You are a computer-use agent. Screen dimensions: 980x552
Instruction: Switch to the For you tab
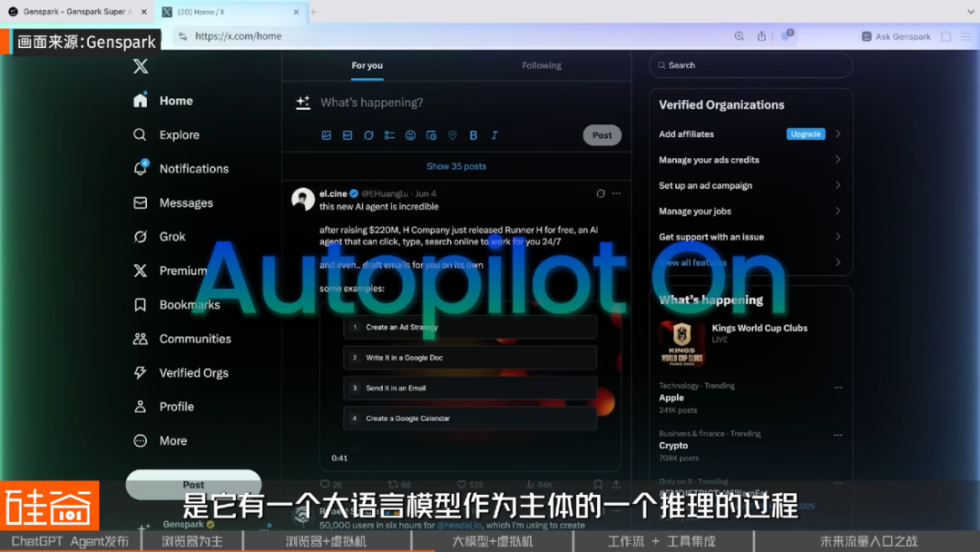pyautogui.click(x=367, y=65)
